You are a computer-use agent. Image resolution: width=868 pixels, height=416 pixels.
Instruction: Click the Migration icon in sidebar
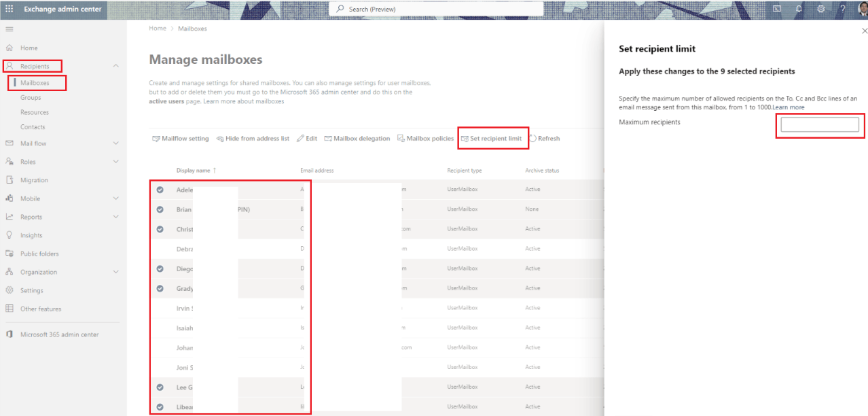coord(10,180)
